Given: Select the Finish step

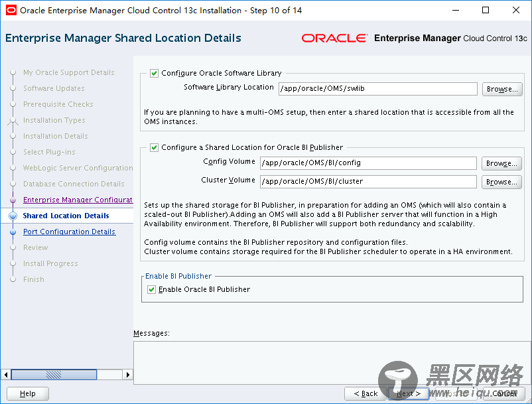Looking at the screenshot, I should coord(34,279).
